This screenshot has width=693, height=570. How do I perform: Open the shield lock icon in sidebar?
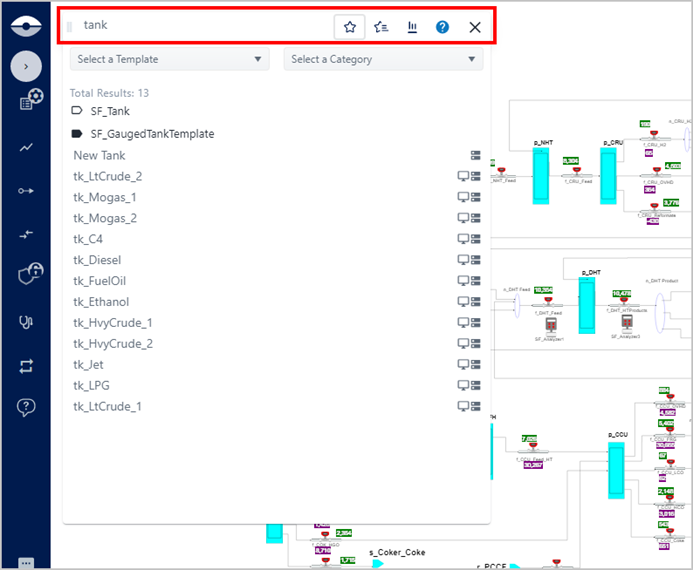(26, 274)
